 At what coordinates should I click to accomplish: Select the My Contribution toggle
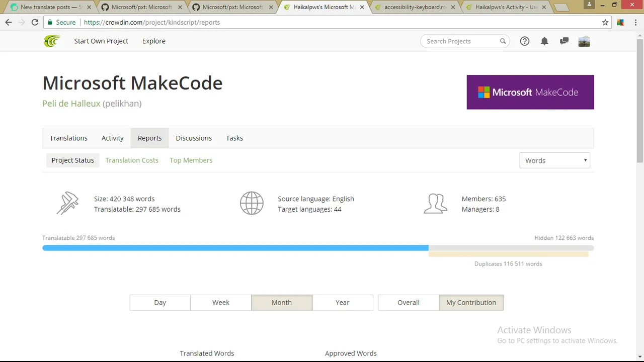471,302
